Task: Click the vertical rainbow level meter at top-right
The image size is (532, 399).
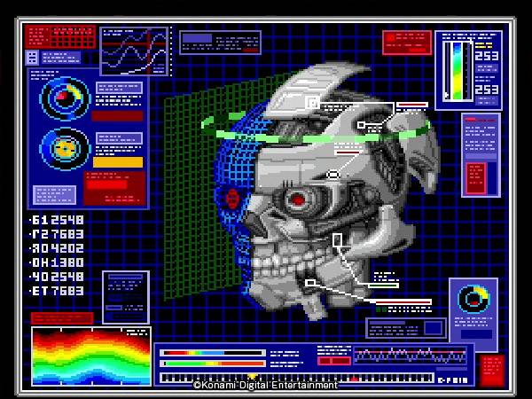Action: 457,71
